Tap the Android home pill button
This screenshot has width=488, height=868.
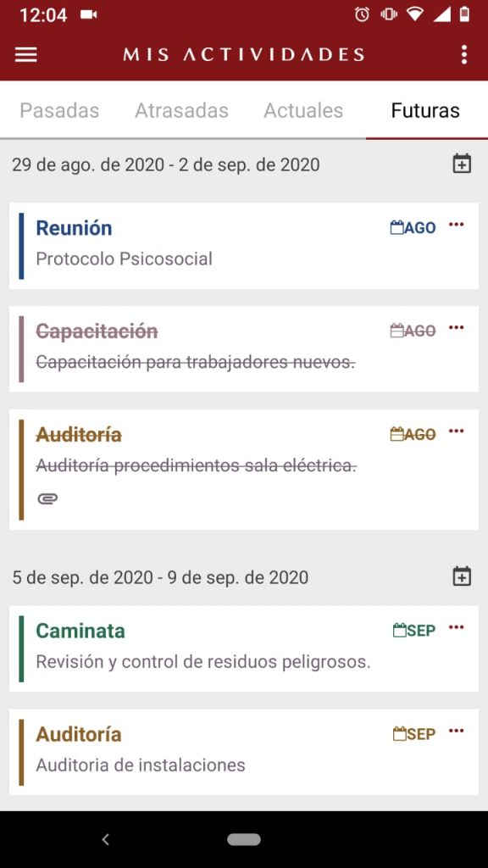point(244,839)
